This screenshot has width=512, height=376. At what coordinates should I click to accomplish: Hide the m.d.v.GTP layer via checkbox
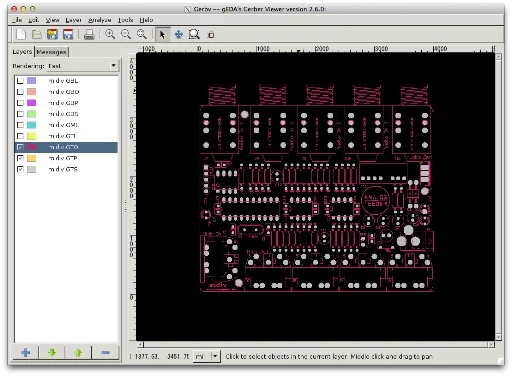point(20,158)
